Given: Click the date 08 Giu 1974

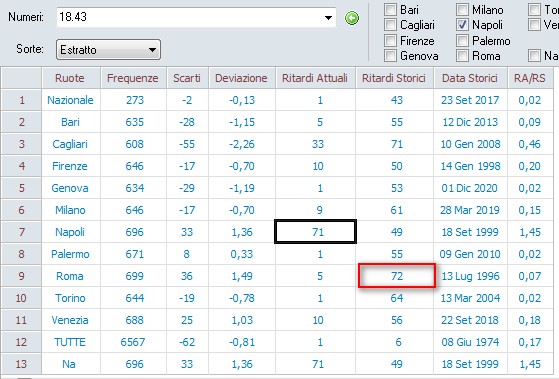Looking at the screenshot, I should [x=470, y=342].
